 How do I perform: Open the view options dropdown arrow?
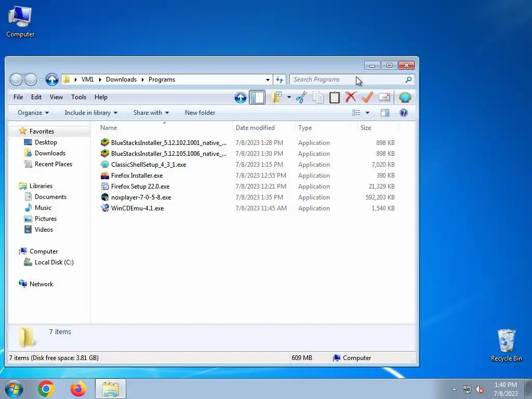coord(367,113)
